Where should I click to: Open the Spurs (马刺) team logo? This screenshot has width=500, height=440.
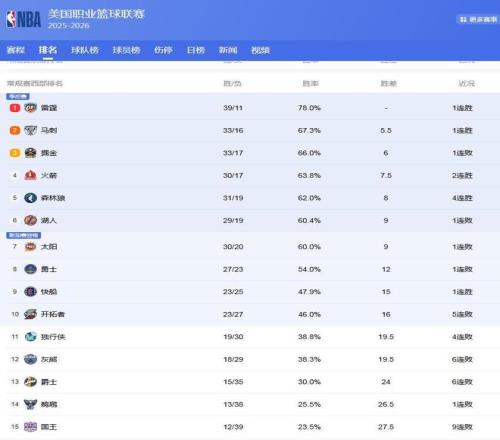click(30, 130)
